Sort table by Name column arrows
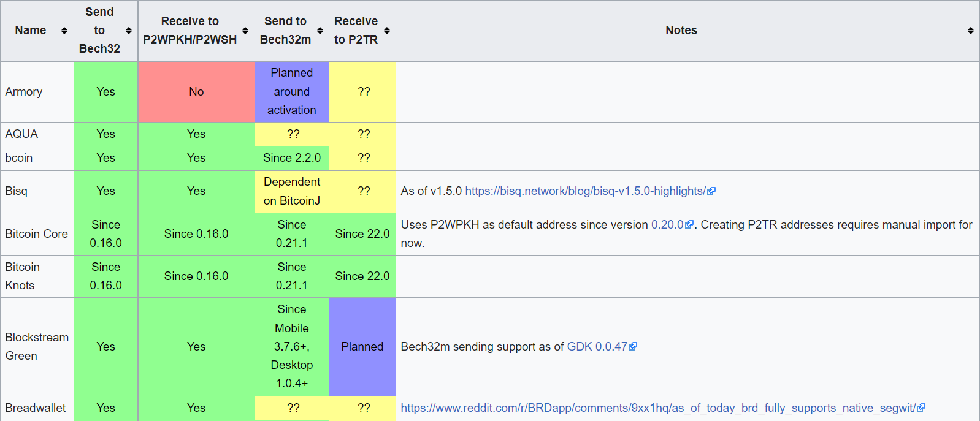 click(x=64, y=31)
